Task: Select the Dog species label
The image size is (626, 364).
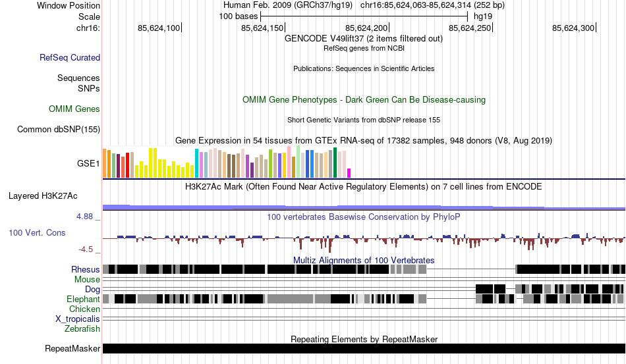Action: (x=92, y=290)
